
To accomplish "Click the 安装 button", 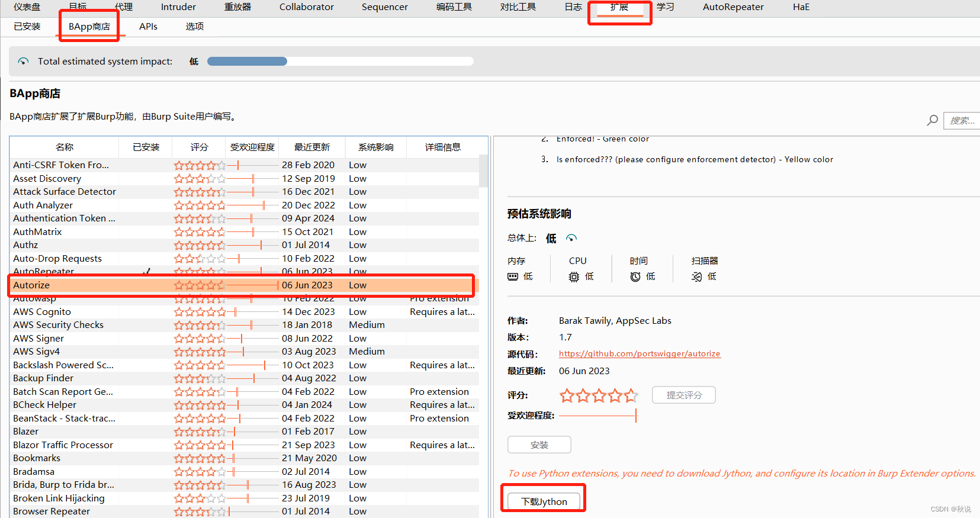I will [539, 445].
